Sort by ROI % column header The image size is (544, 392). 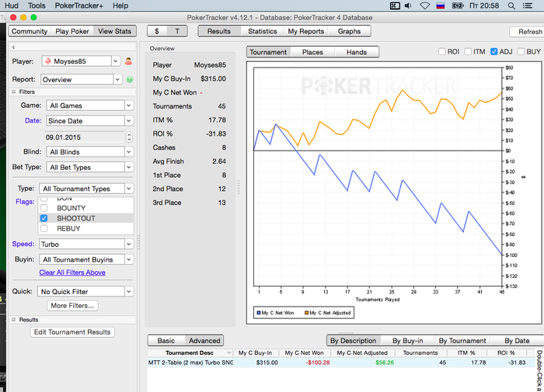point(506,353)
